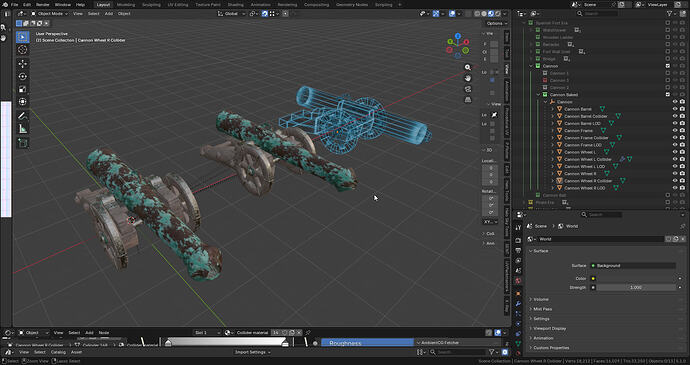Image resolution: width=690 pixels, height=365 pixels.
Task: Select the Scale tool
Action: coord(22,89)
